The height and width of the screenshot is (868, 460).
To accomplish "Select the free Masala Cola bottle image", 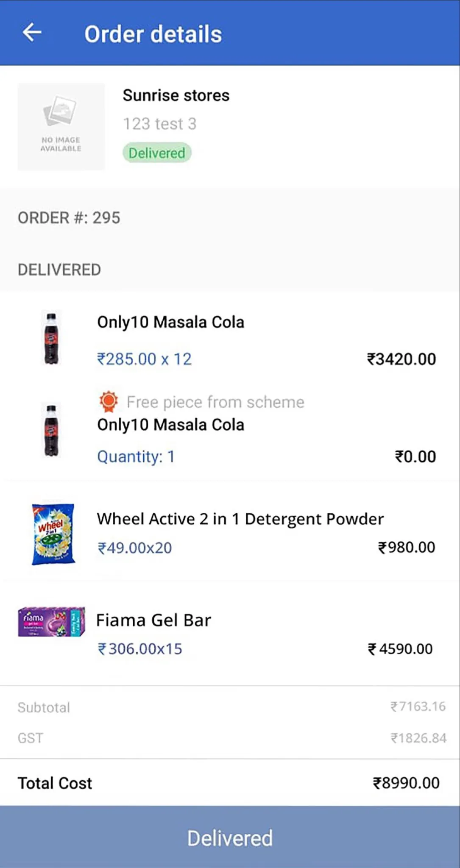I will [x=51, y=430].
